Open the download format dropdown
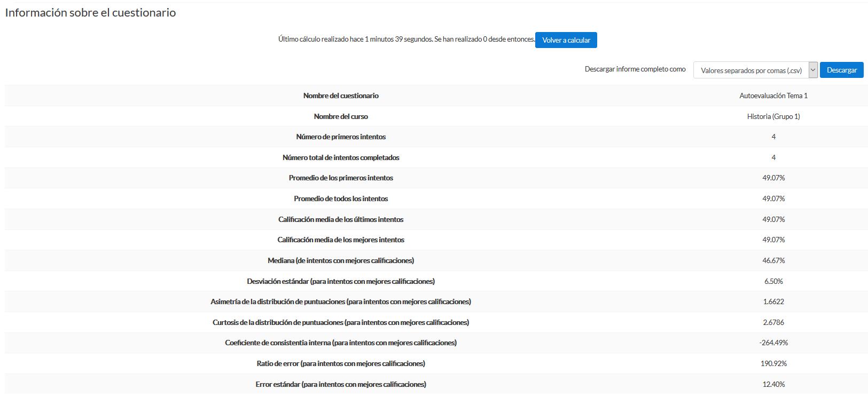Screen dimensions: 868x397 coord(755,70)
